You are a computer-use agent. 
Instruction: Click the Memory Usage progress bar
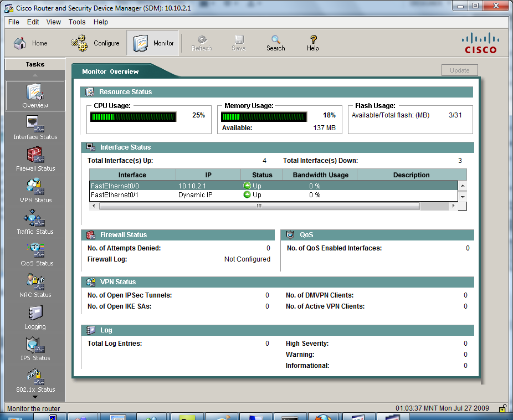click(264, 117)
